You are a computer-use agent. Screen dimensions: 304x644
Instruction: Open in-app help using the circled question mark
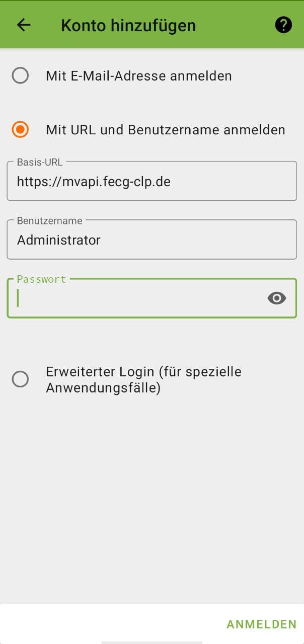coord(283,25)
